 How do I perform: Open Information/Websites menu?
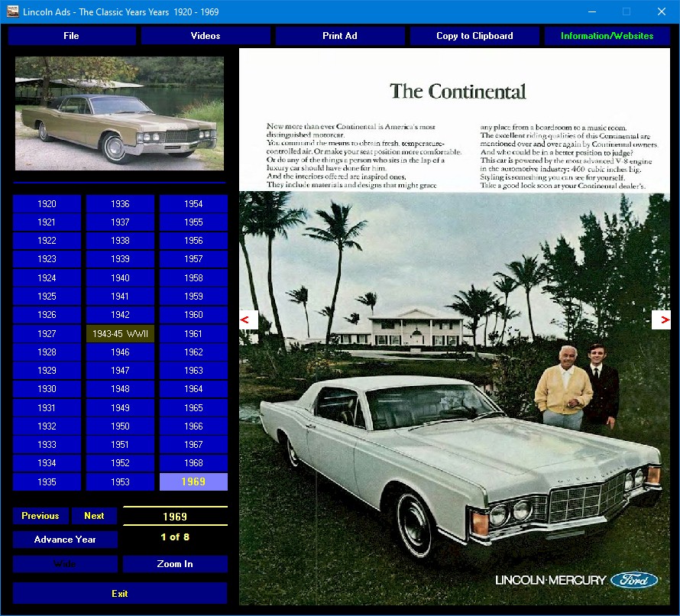[607, 36]
